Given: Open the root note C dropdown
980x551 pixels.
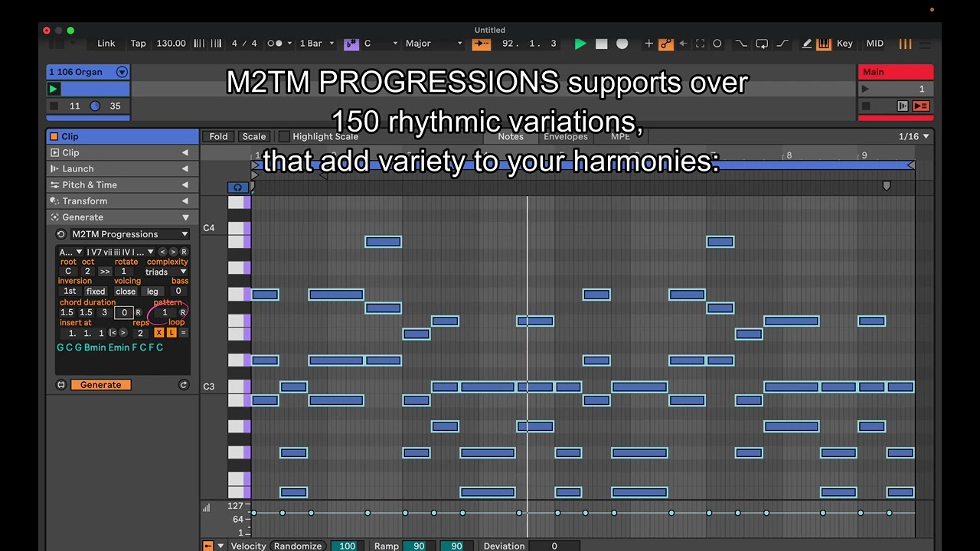Looking at the screenshot, I should click(x=380, y=44).
